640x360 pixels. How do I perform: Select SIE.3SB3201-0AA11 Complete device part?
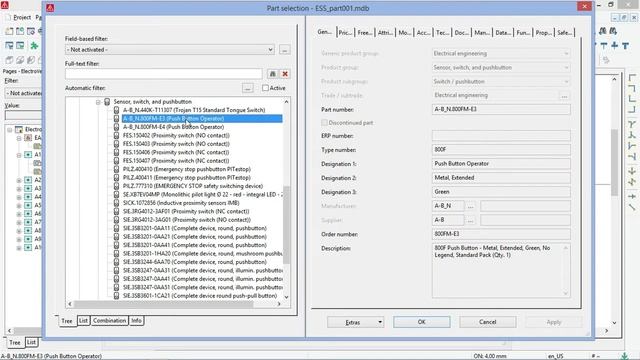(x=195, y=228)
